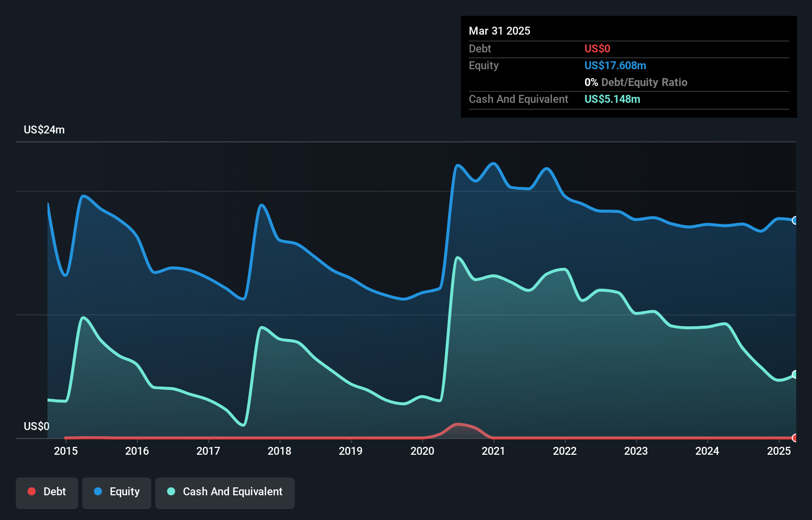Click the red Debt legend dot
Viewport: 812px width, 520px height.
click(32, 491)
